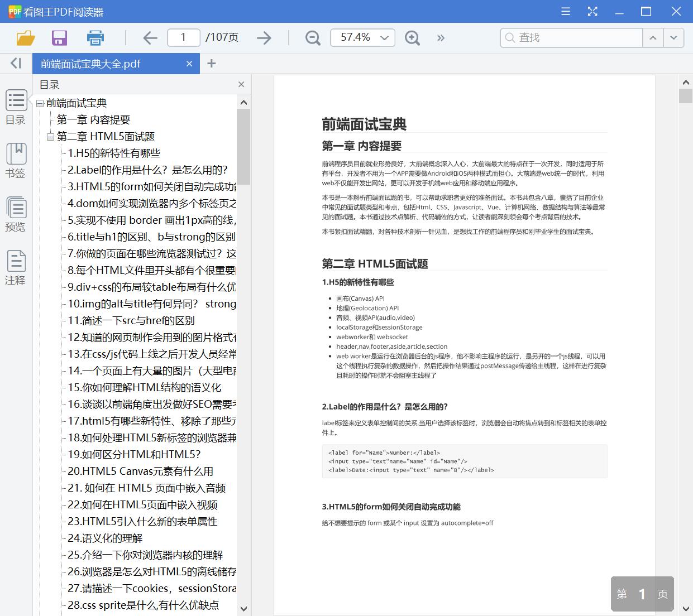Open outline item 8.每个HTML文件里开头

pos(152,271)
